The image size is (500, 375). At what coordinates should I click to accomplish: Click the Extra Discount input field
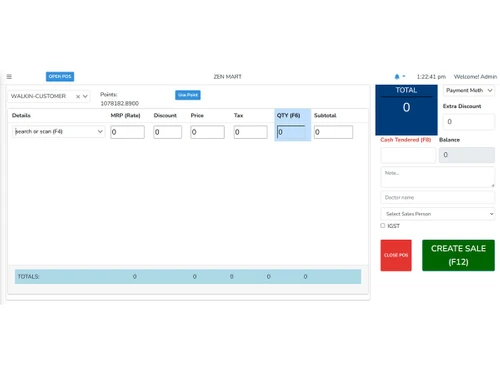(x=469, y=122)
